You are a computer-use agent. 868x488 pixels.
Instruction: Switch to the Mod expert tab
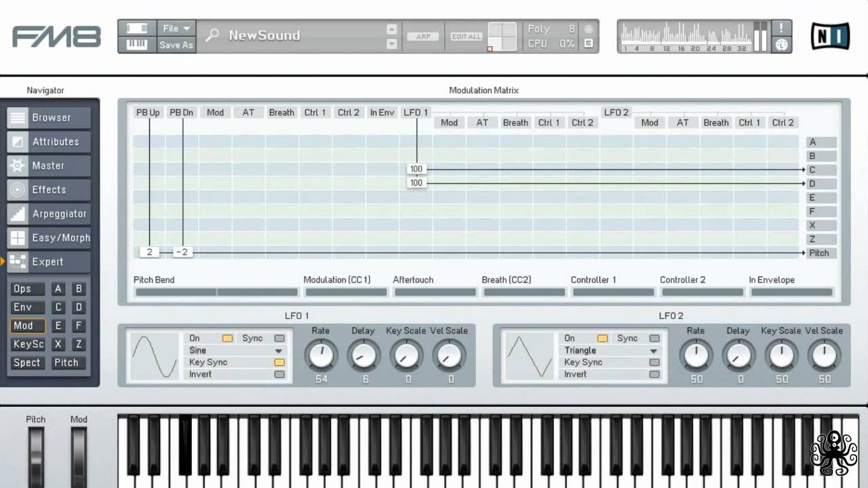tap(28, 325)
